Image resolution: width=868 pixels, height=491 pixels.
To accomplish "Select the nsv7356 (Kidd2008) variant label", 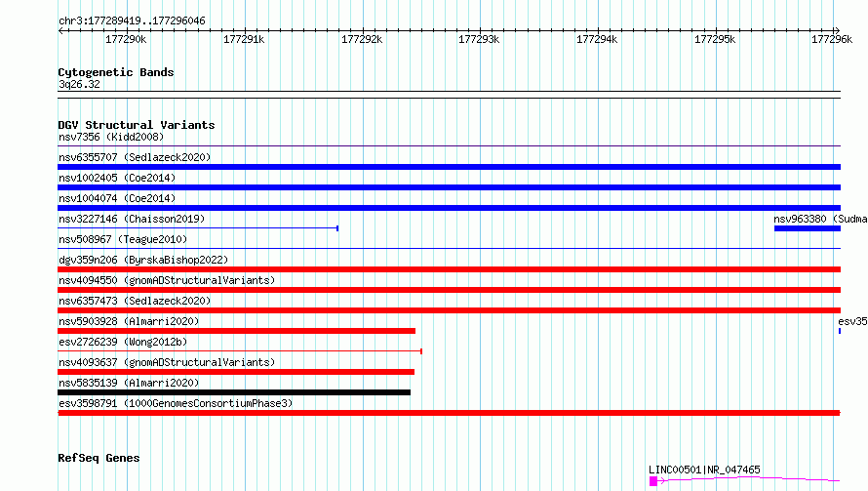I will point(111,137).
